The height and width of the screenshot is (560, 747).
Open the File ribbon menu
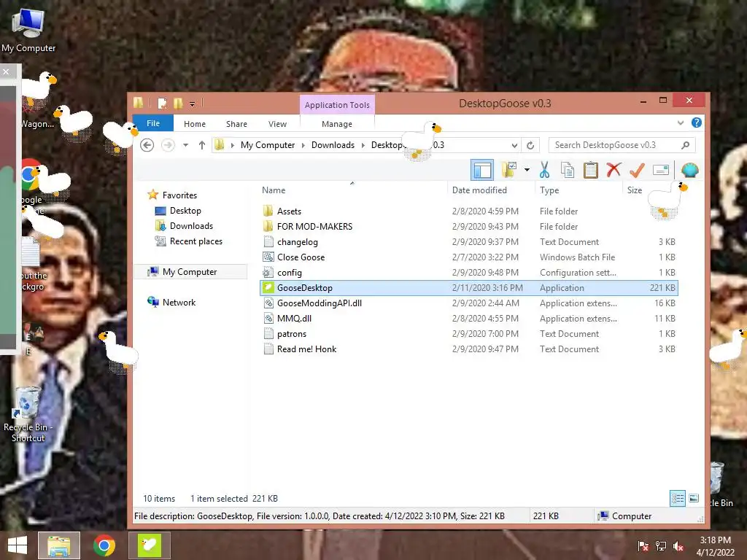pos(153,123)
